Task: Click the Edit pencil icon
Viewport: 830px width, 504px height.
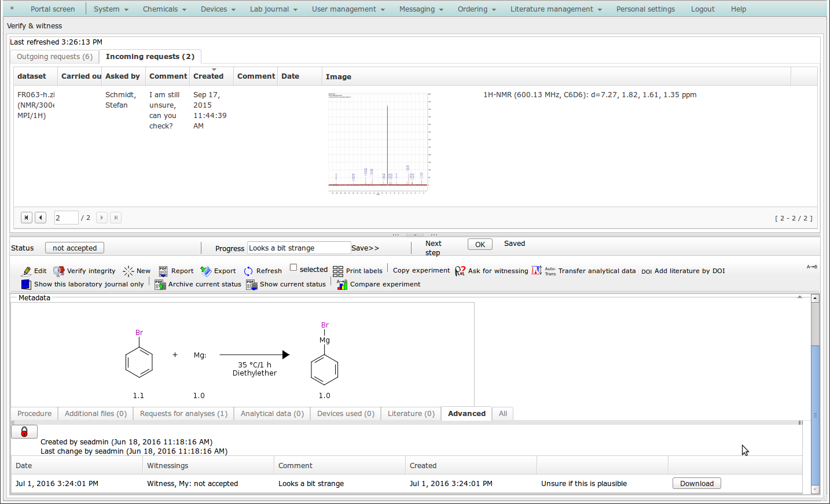Action: [x=27, y=271]
